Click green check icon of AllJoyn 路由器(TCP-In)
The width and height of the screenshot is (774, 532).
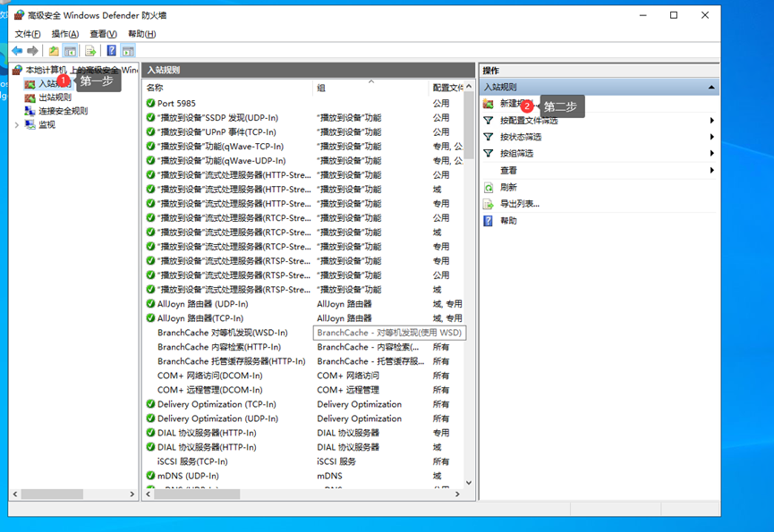(150, 318)
